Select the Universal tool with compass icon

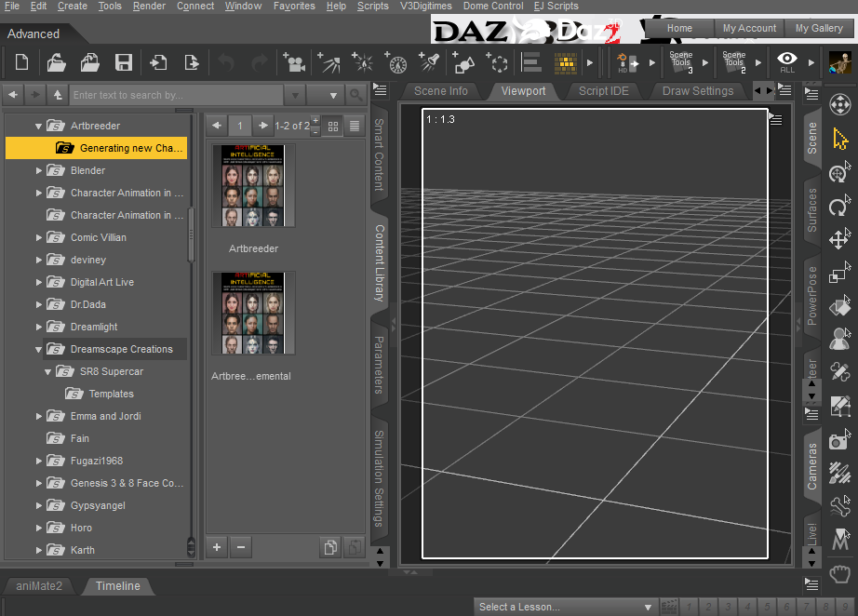pyautogui.click(x=840, y=173)
